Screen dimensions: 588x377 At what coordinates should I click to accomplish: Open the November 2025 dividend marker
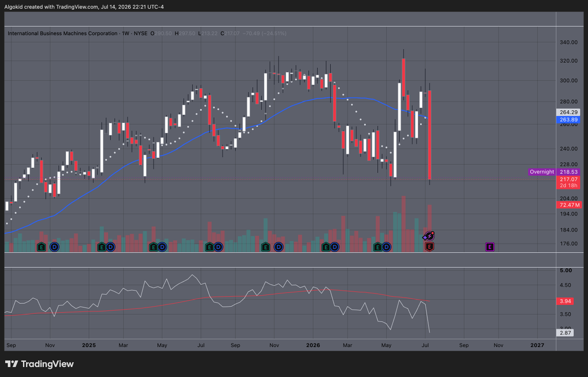(x=278, y=247)
